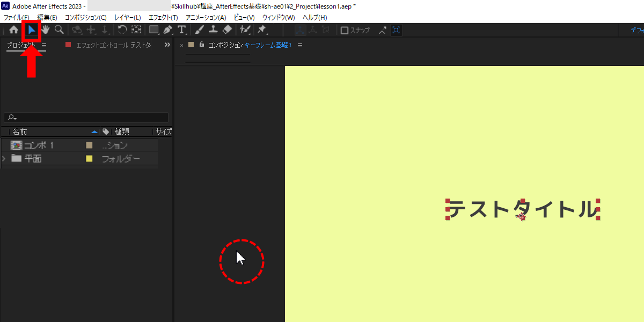Show hidden panel tabs with the >> arrow
Viewport: 644px width, 322px height.
(167, 45)
